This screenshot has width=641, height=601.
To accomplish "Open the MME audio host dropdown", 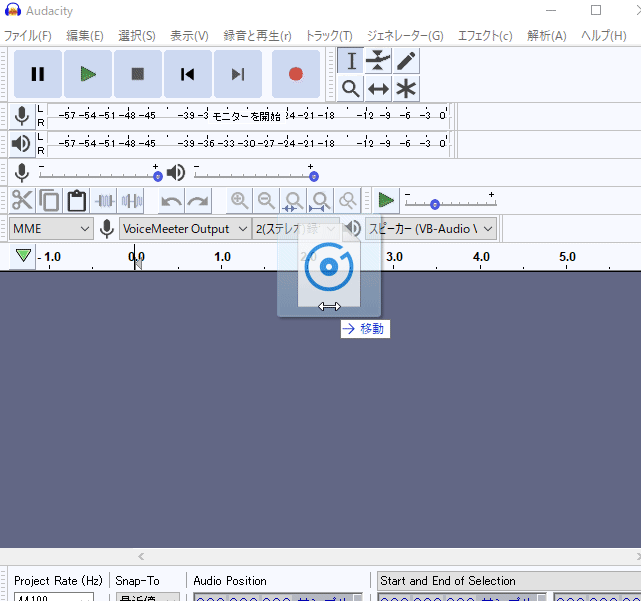I will point(51,229).
